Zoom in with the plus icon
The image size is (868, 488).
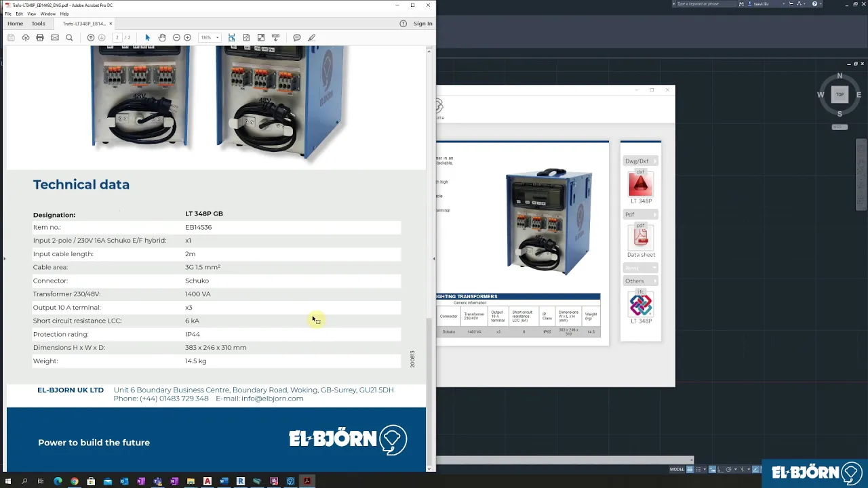[188, 38]
